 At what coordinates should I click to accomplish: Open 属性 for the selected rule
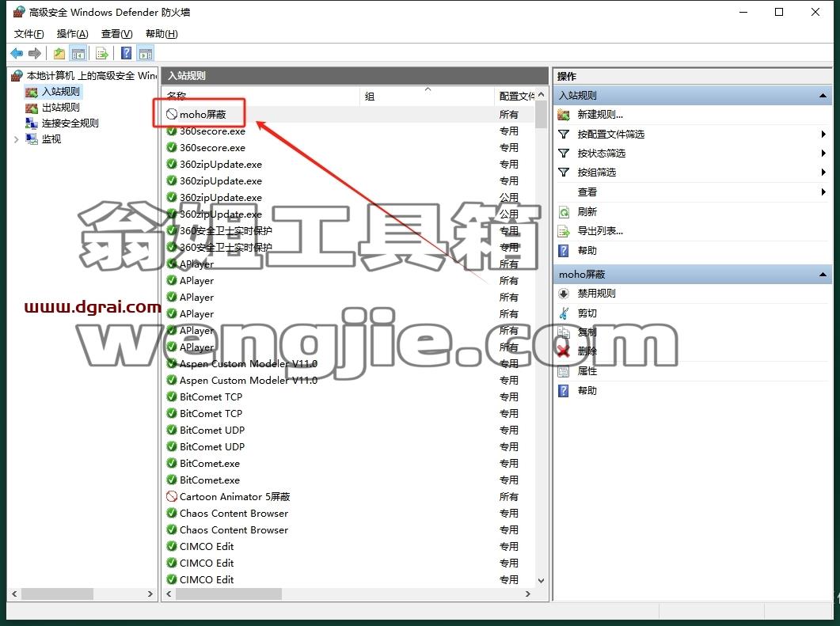tap(587, 370)
